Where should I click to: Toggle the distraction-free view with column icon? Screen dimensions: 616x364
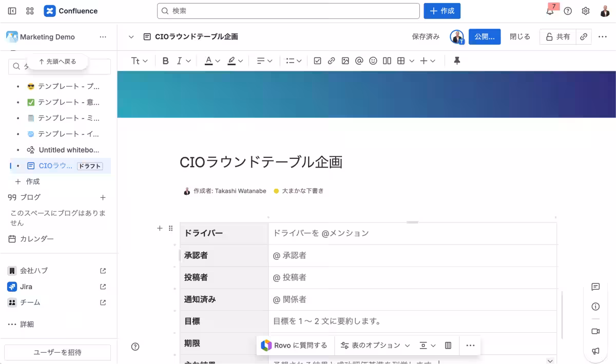pyautogui.click(x=448, y=345)
